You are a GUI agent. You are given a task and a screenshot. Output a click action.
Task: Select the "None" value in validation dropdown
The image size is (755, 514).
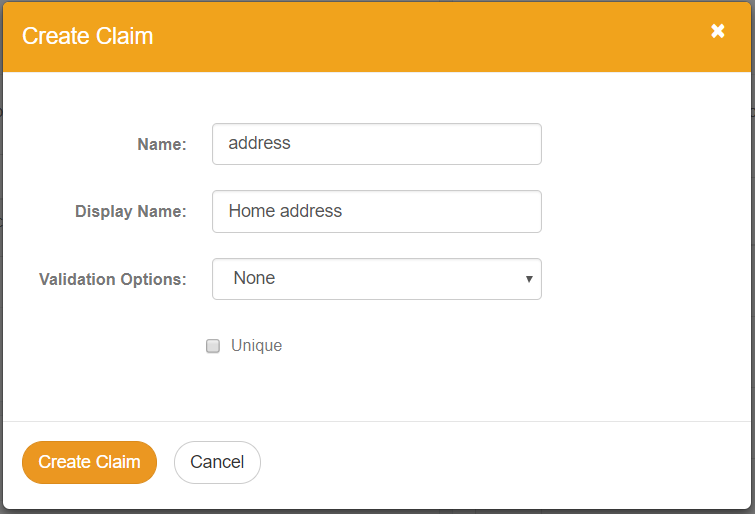tap(254, 279)
